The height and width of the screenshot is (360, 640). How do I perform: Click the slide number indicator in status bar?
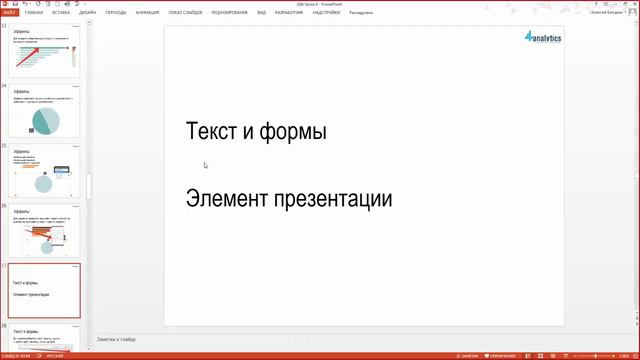tap(16, 356)
